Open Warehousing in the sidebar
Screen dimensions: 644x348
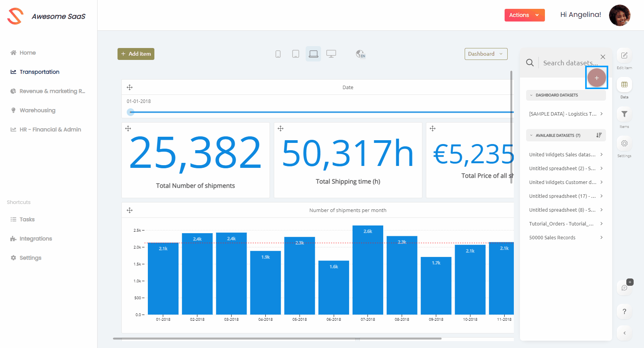[x=37, y=110]
